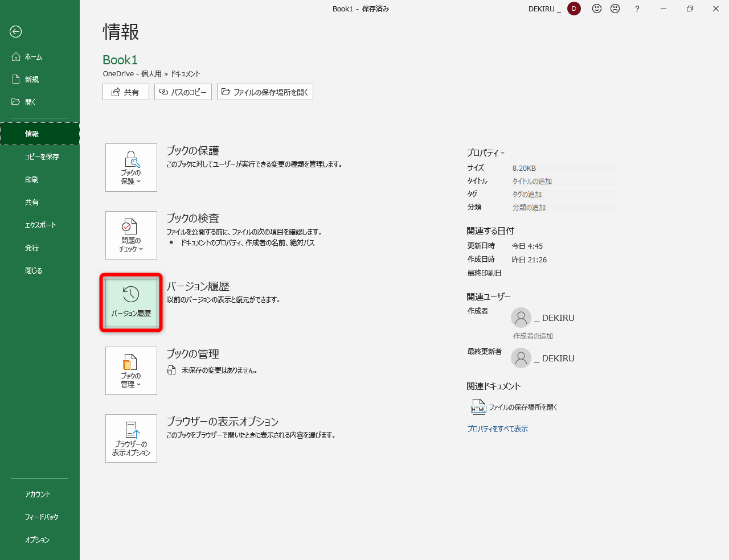Screen dimensions: 729x560
Task: Expand the ブックの管理 dropdown button
Action: tap(131, 370)
